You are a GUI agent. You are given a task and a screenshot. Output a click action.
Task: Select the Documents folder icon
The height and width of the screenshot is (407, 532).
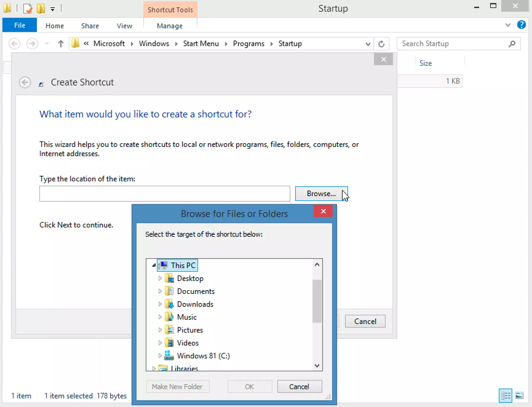169,291
